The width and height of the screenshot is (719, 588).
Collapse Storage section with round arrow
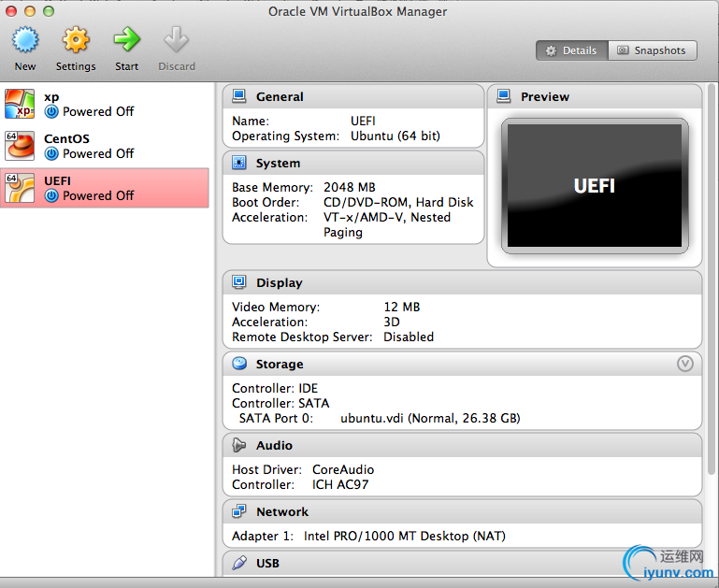coord(685,364)
